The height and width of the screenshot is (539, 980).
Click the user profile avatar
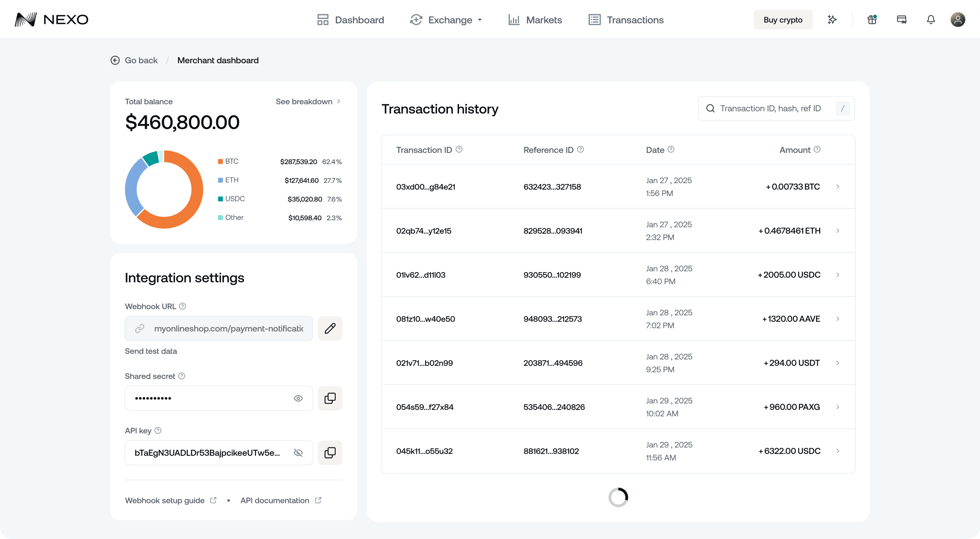958,20
